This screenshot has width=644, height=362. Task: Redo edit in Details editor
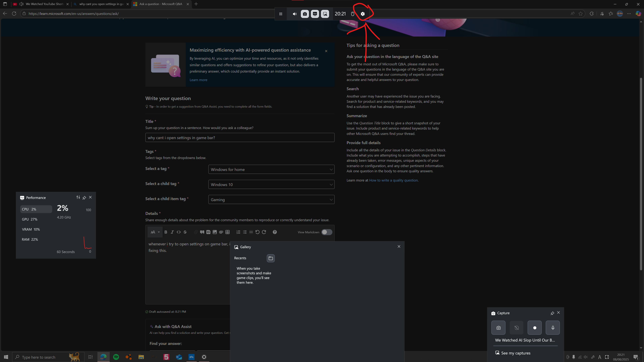point(264,232)
